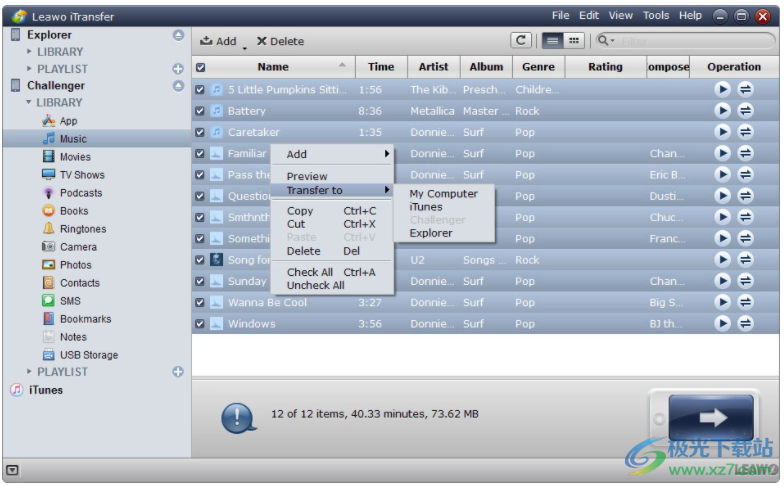
Task: Sort by Name column header
Action: tap(273, 66)
